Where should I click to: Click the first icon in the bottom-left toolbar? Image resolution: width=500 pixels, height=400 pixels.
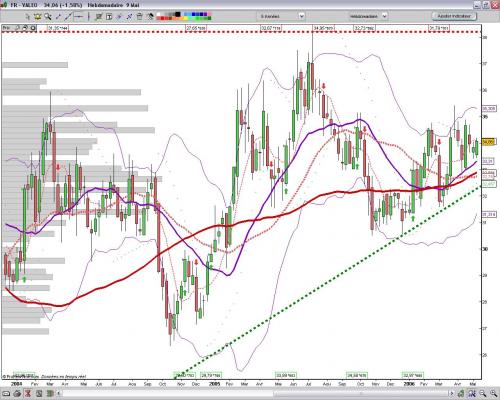[7, 393]
